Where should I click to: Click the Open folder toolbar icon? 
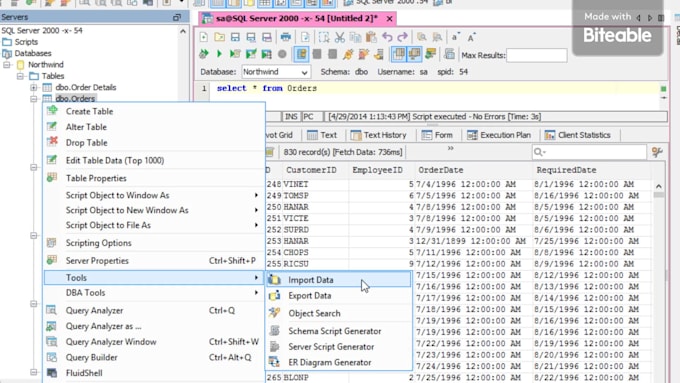219,37
